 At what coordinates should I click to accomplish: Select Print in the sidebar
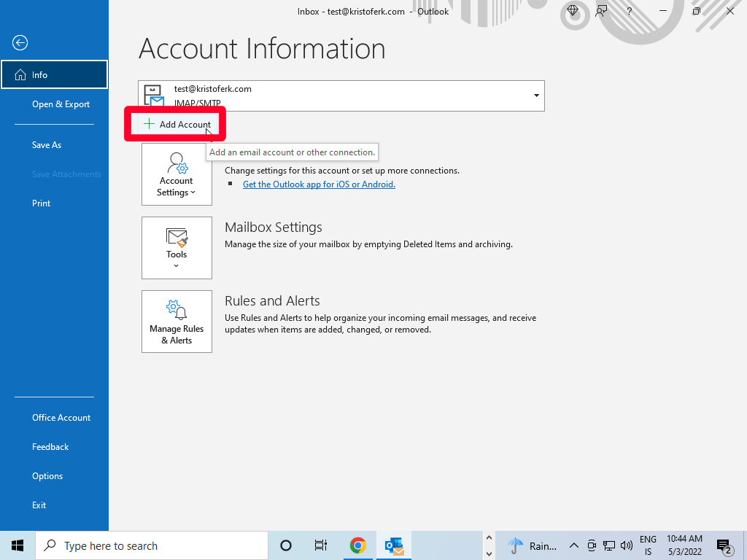coord(42,203)
